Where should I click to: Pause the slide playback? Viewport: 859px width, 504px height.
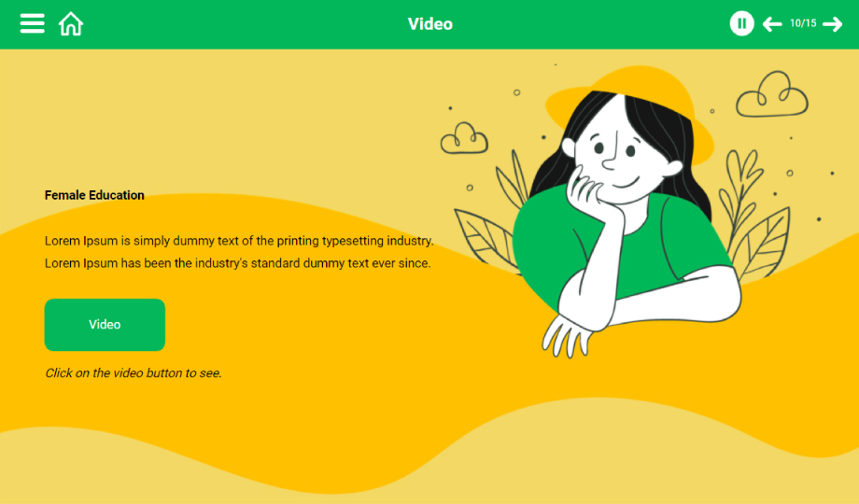click(x=741, y=23)
